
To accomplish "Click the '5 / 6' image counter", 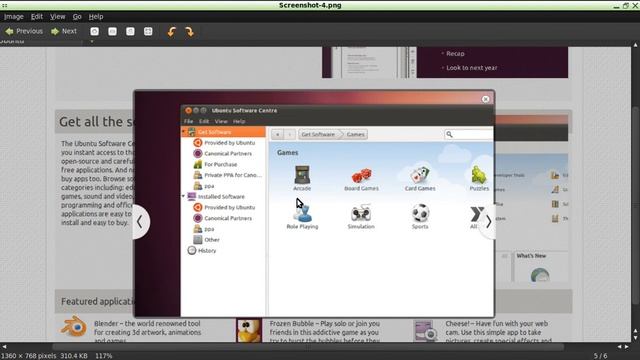I will point(600,356).
